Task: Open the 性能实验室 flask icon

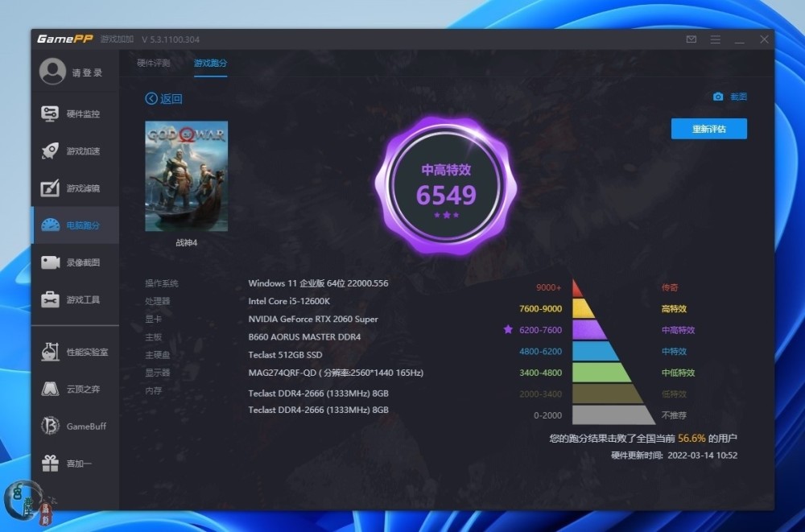Action: click(x=50, y=352)
